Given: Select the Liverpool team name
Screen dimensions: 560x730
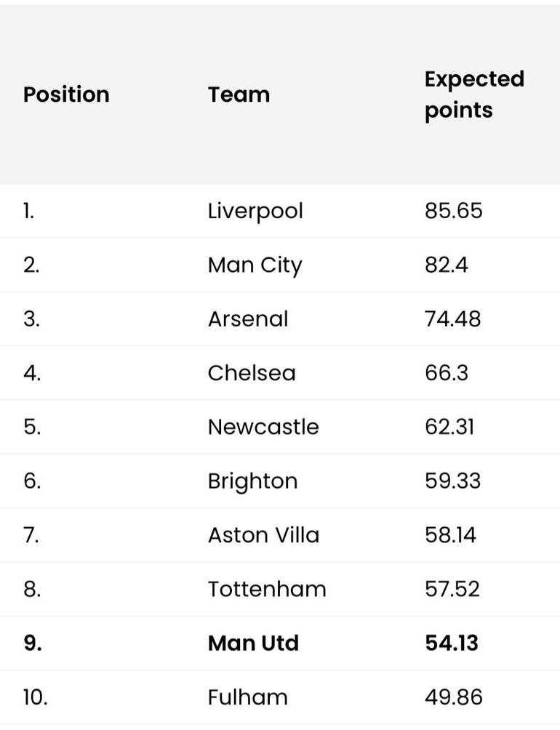Looking at the screenshot, I should tap(255, 212).
